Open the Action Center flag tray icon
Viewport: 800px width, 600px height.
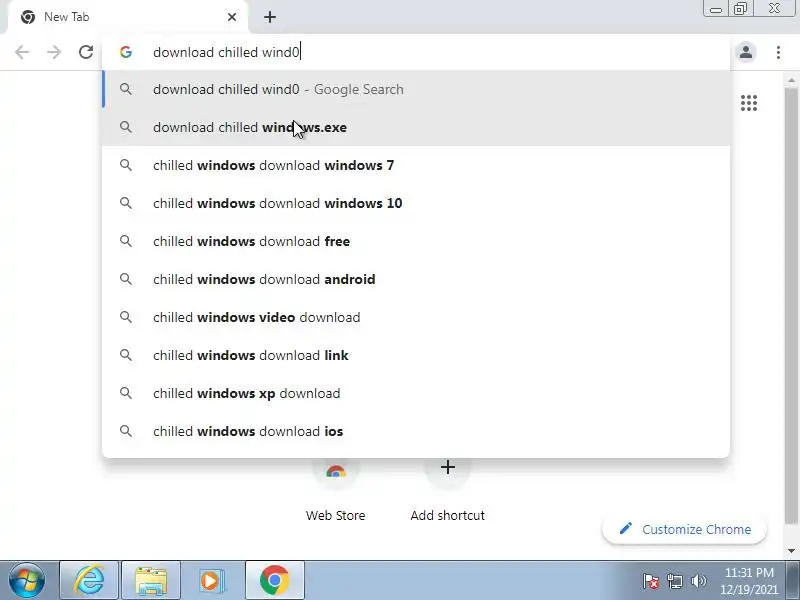coord(651,581)
